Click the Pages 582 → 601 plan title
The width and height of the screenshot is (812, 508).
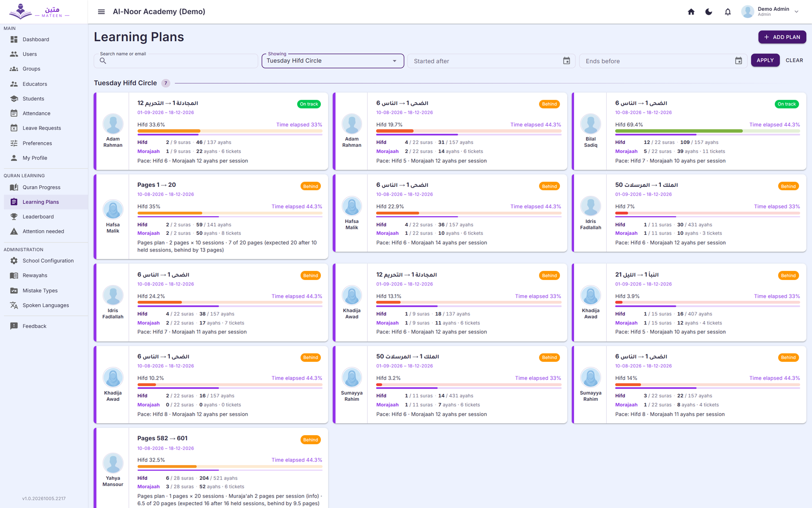[162, 439]
